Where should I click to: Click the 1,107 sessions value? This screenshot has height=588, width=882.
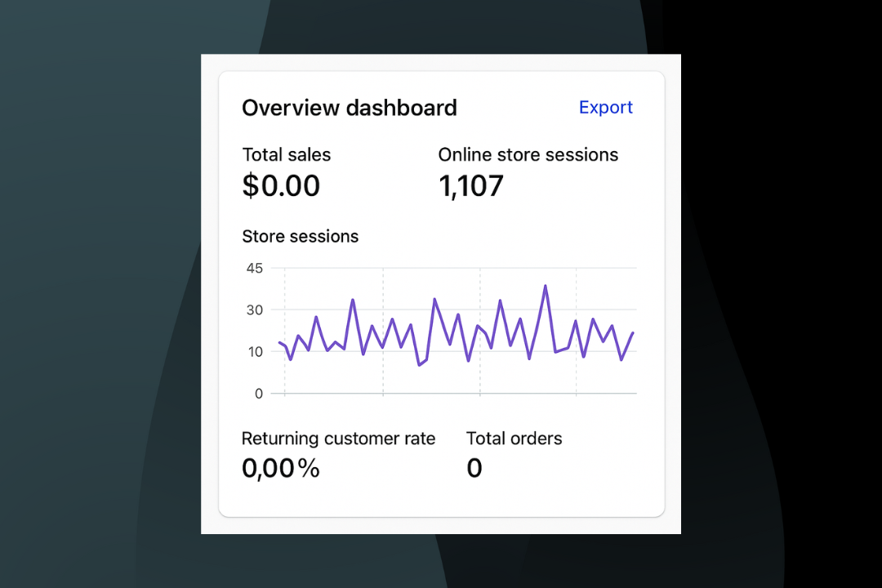pos(471,186)
